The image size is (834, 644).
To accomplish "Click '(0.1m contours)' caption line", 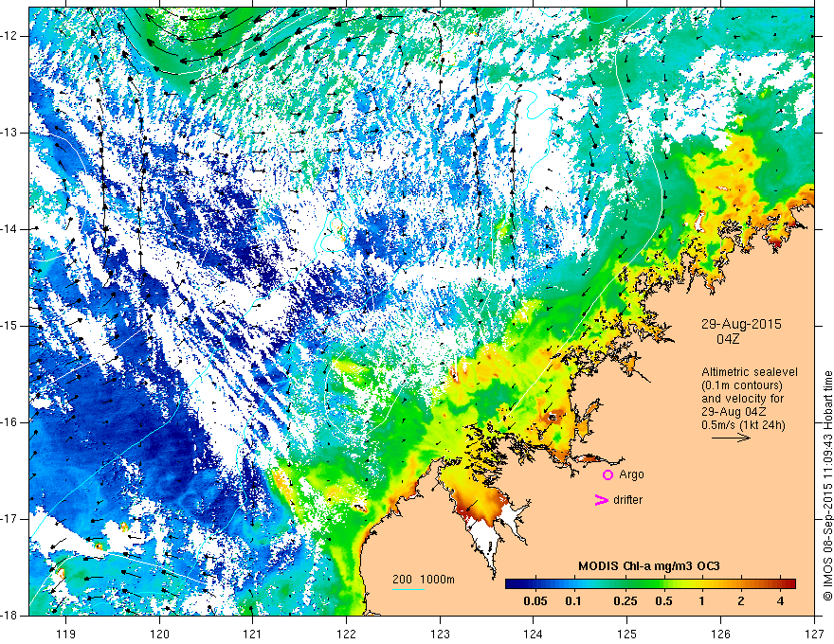I will coord(742,385).
